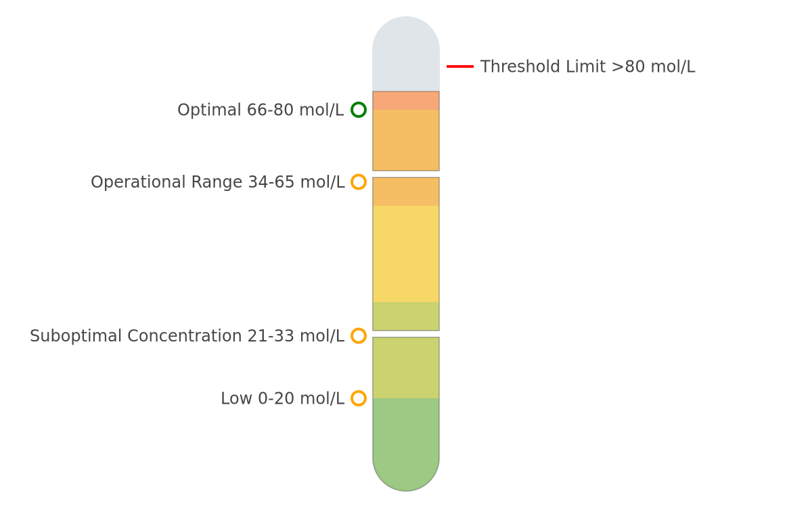Click the orange band below the salmon strip
Image resolution: width=812 pixels, height=508 pixels.
[x=406, y=140]
